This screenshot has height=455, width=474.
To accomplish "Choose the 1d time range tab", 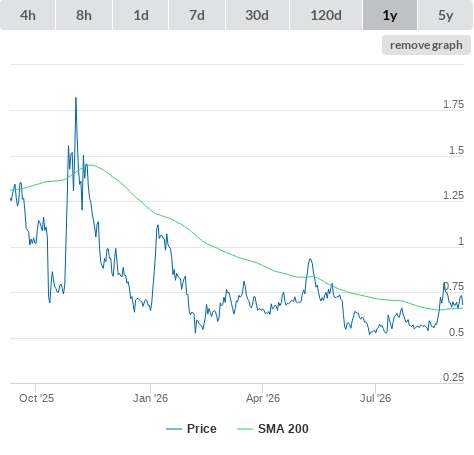I will (141, 15).
